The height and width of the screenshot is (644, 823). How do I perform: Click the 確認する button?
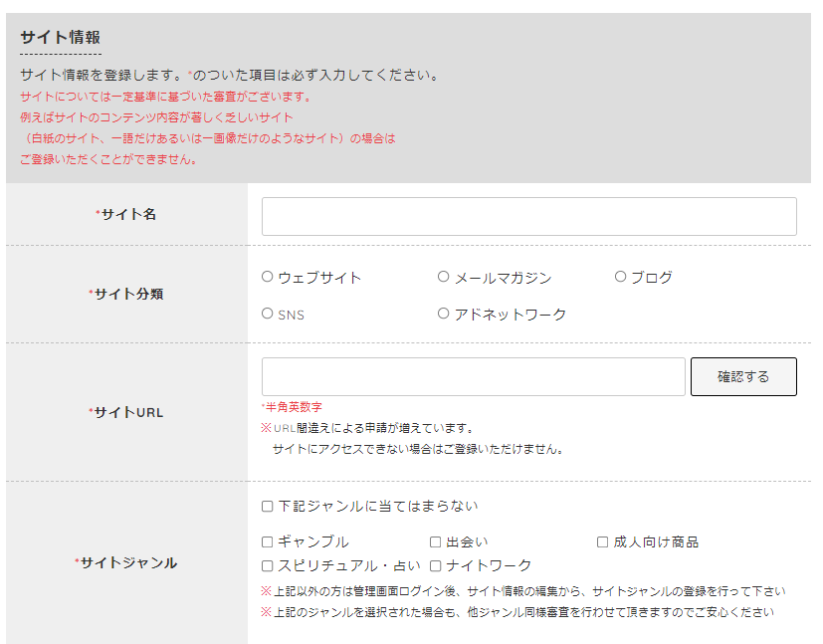click(743, 377)
